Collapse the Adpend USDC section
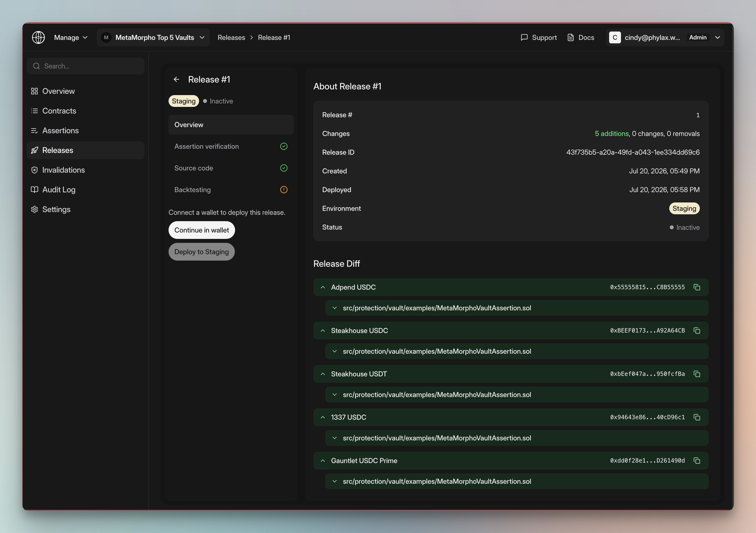The image size is (756, 533). pos(323,287)
